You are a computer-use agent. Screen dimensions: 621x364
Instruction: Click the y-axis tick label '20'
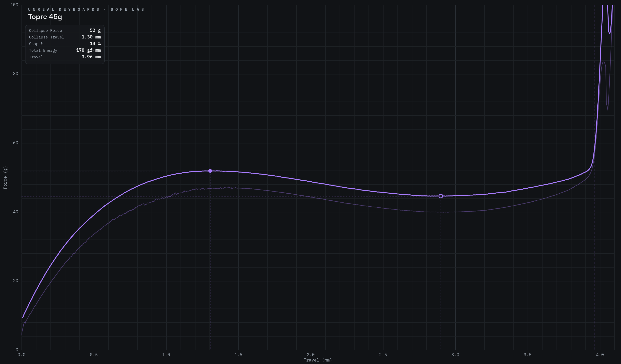(16, 281)
